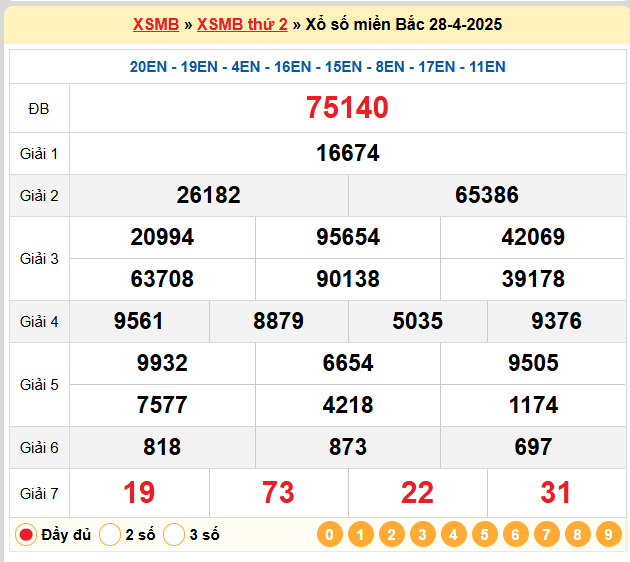Image resolution: width=630 pixels, height=562 pixels.
Task: Click the Giải 3 number 63708
Action: click(162, 279)
